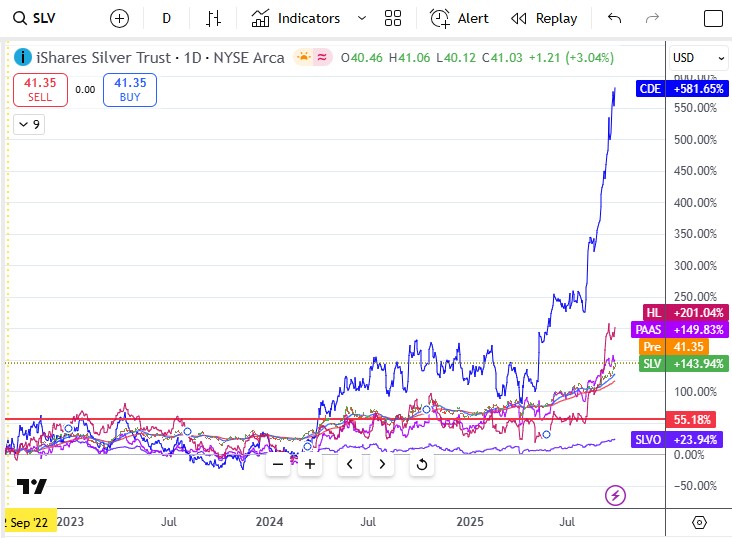Select the layout setup square icon
This screenshot has width=732, height=538.
(713, 18)
